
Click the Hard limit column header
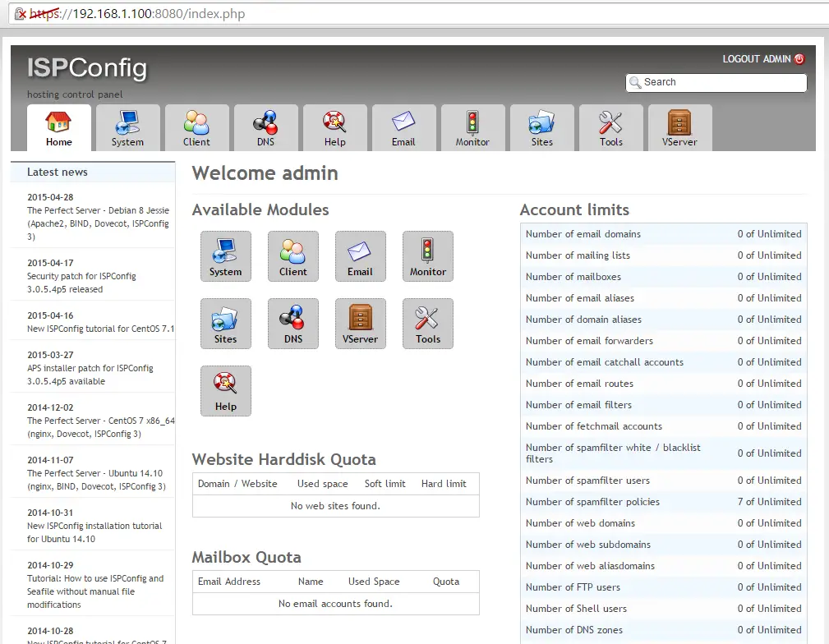tap(444, 484)
